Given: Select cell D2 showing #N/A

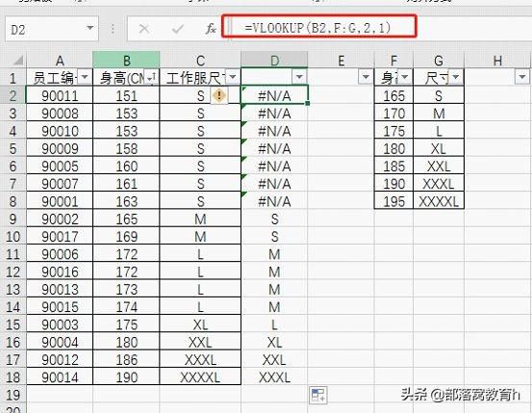Looking at the screenshot, I should coord(274,95).
